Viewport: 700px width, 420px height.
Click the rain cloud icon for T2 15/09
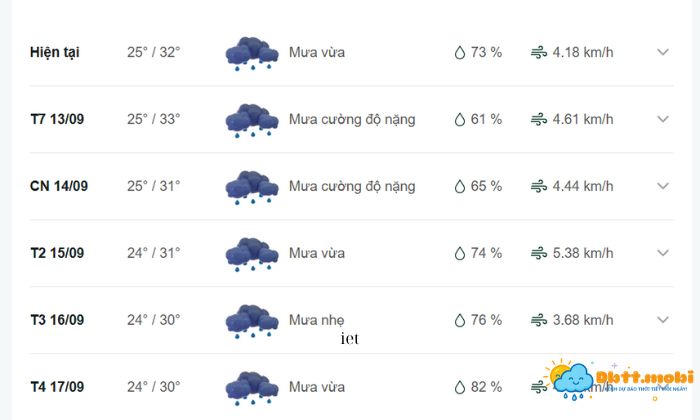point(251,253)
